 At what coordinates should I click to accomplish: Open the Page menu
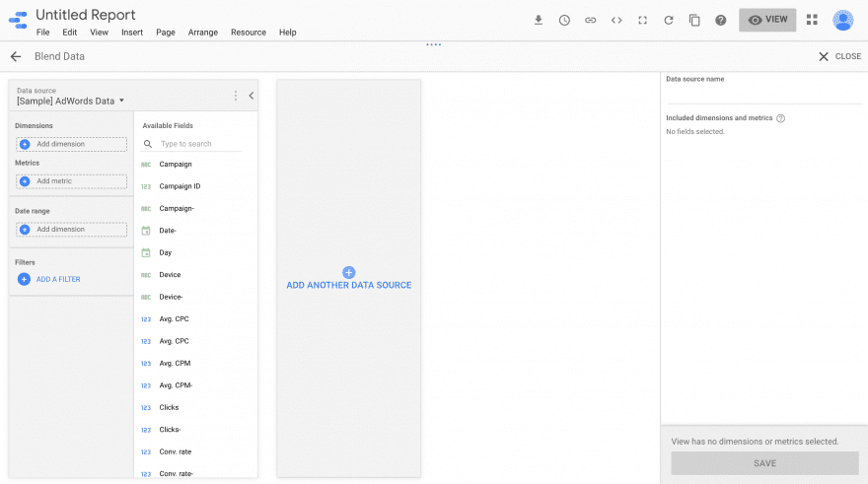166,33
